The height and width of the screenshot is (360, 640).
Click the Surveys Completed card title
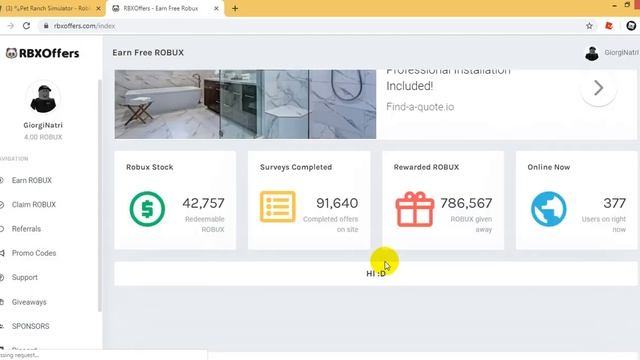(296, 167)
